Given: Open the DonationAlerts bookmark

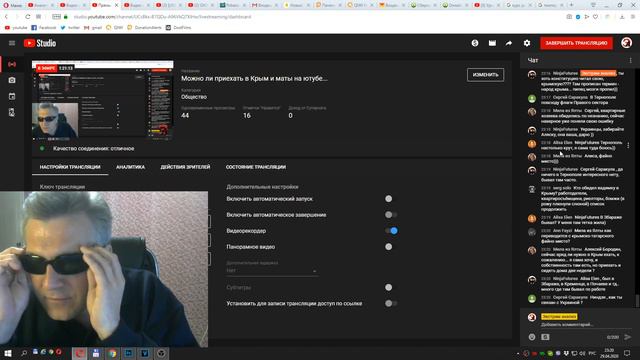Looking at the screenshot, I should [144, 28].
